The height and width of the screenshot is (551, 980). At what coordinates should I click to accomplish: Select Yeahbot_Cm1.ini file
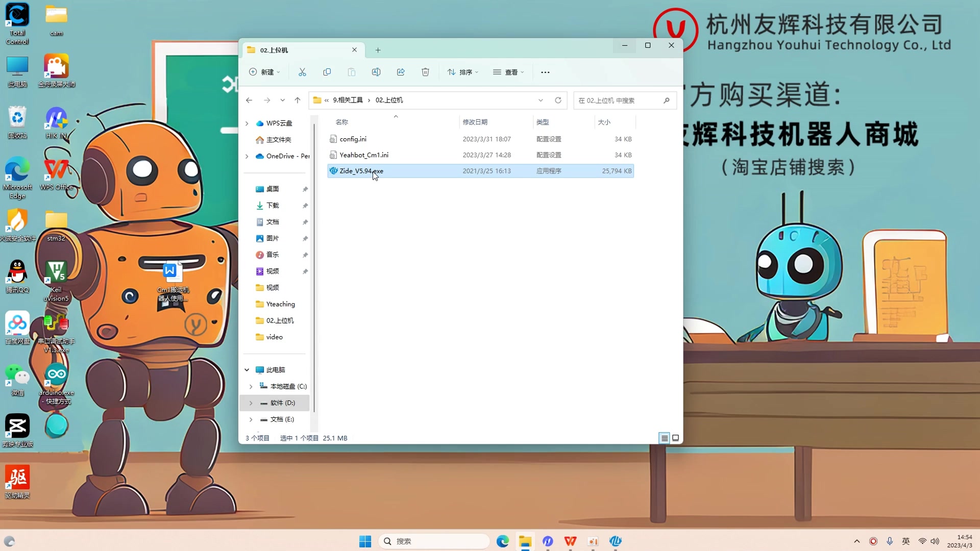(x=480, y=155)
